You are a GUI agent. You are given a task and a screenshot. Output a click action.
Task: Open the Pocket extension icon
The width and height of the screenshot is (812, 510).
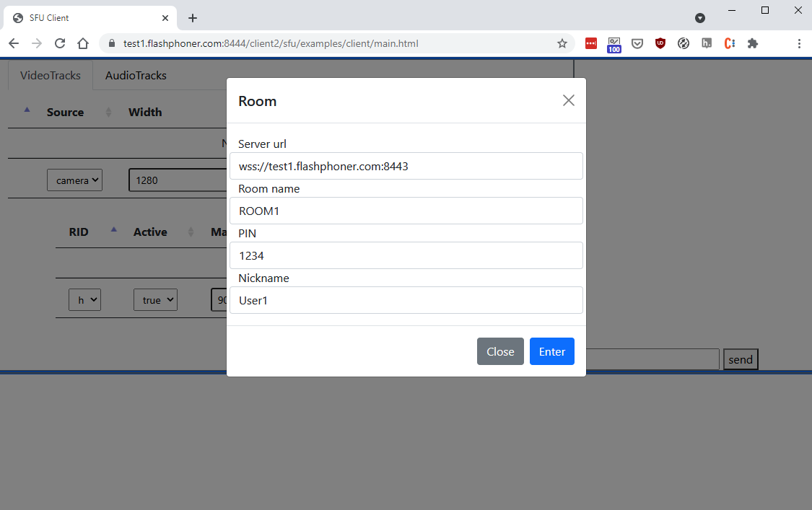pyautogui.click(x=637, y=43)
